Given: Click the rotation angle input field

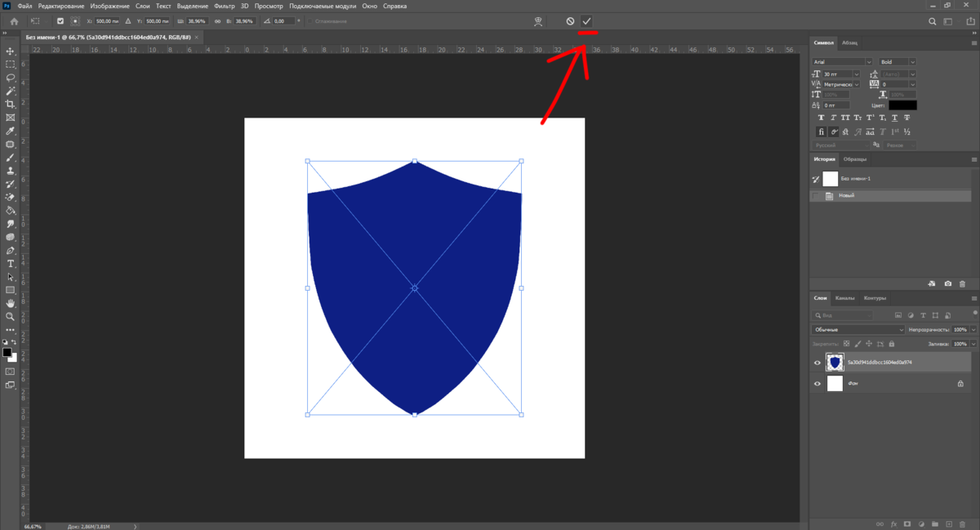Looking at the screenshot, I should [x=283, y=20].
